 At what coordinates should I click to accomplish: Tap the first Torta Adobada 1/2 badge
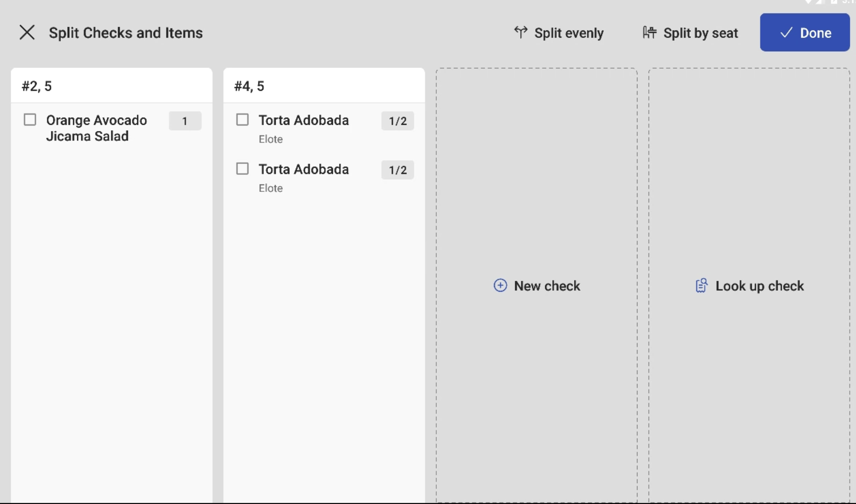click(x=397, y=121)
